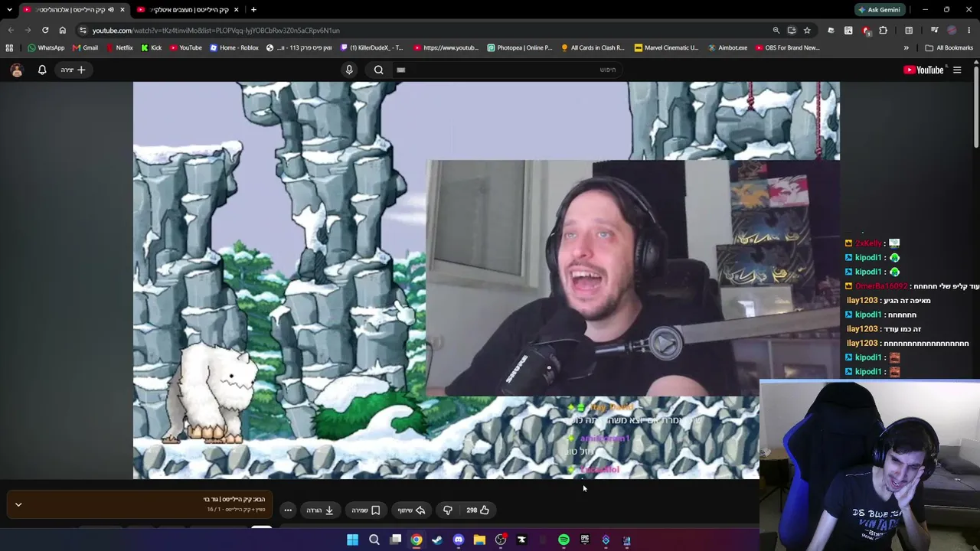This screenshot has height=551, width=980.
Task: Open the Chrome Extensions puzzle icon
Action: 884,31
